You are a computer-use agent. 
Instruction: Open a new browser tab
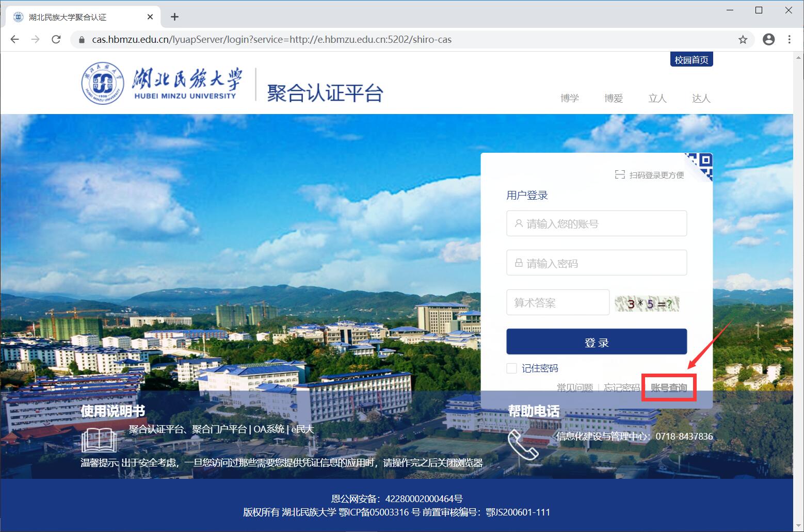click(174, 17)
